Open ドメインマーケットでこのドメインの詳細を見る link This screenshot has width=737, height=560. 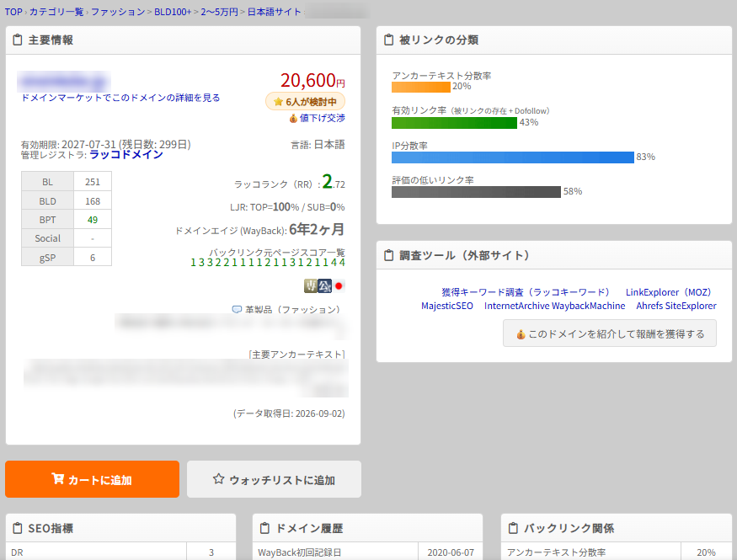(120, 98)
